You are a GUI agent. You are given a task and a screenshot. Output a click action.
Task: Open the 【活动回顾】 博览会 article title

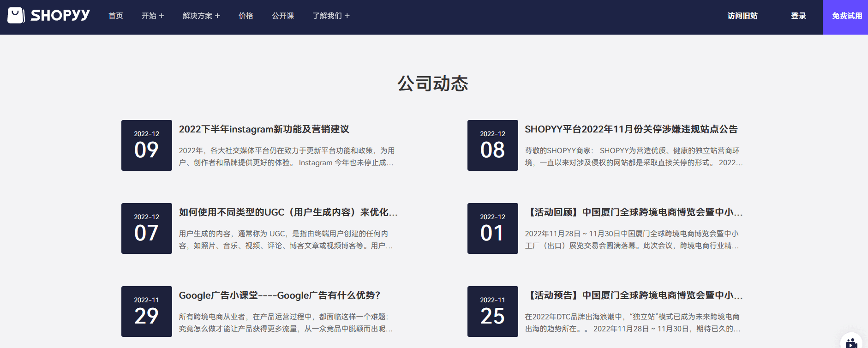click(634, 212)
